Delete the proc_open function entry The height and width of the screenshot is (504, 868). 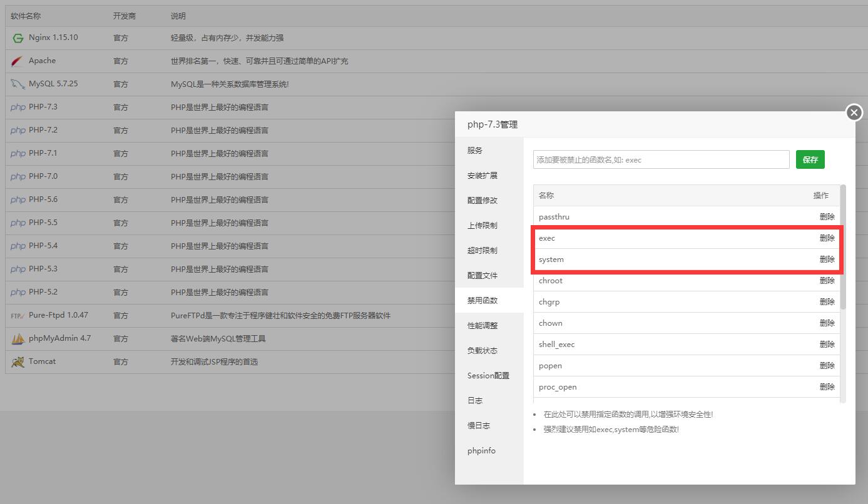[x=827, y=387]
